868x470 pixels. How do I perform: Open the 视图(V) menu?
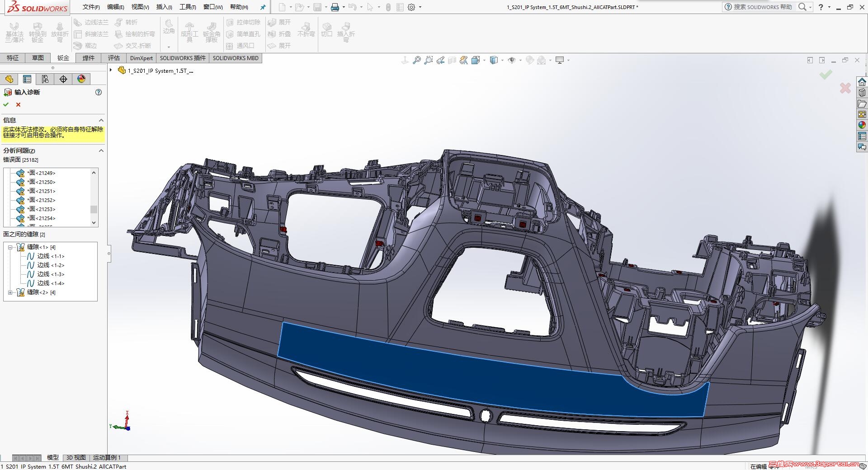[140, 7]
